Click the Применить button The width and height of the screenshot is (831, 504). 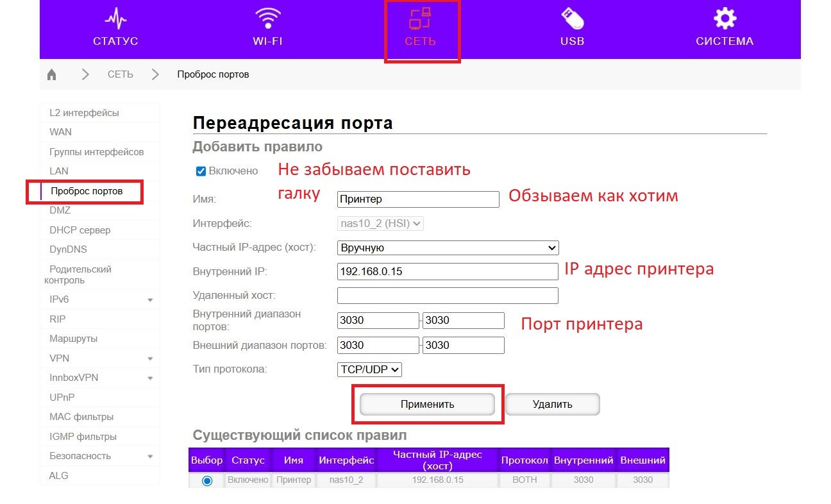(427, 404)
